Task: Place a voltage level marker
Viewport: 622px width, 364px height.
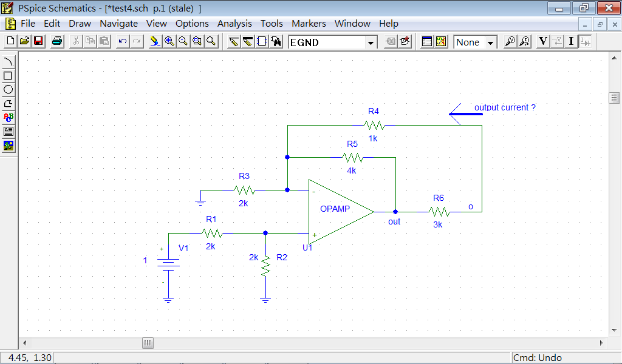Action: pyautogui.click(x=510, y=41)
